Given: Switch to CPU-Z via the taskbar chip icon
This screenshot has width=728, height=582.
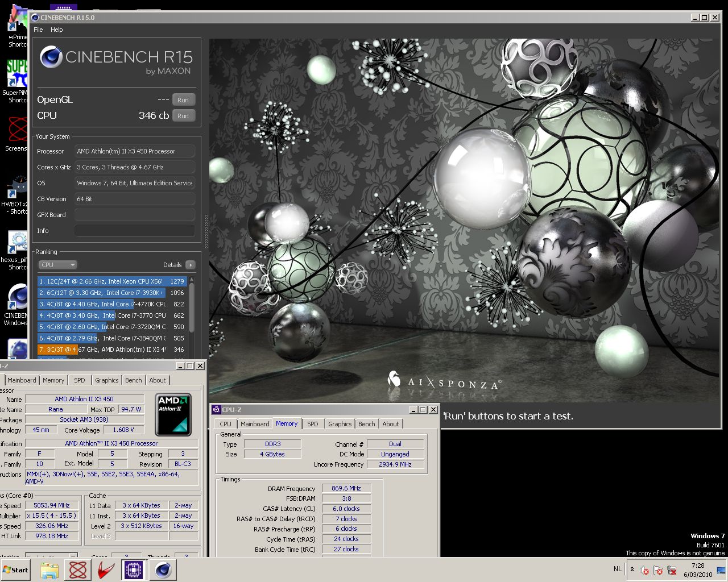Looking at the screenshot, I should pos(134,570).
